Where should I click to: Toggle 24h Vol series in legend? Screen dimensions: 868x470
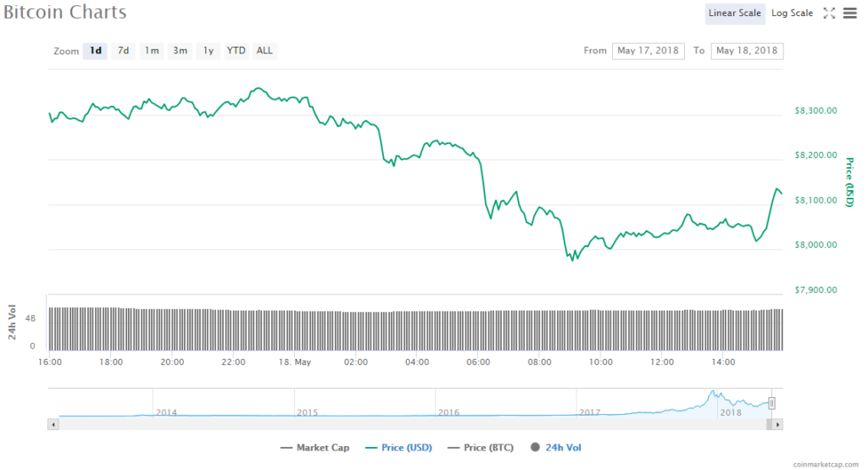(x=555, y=447)
